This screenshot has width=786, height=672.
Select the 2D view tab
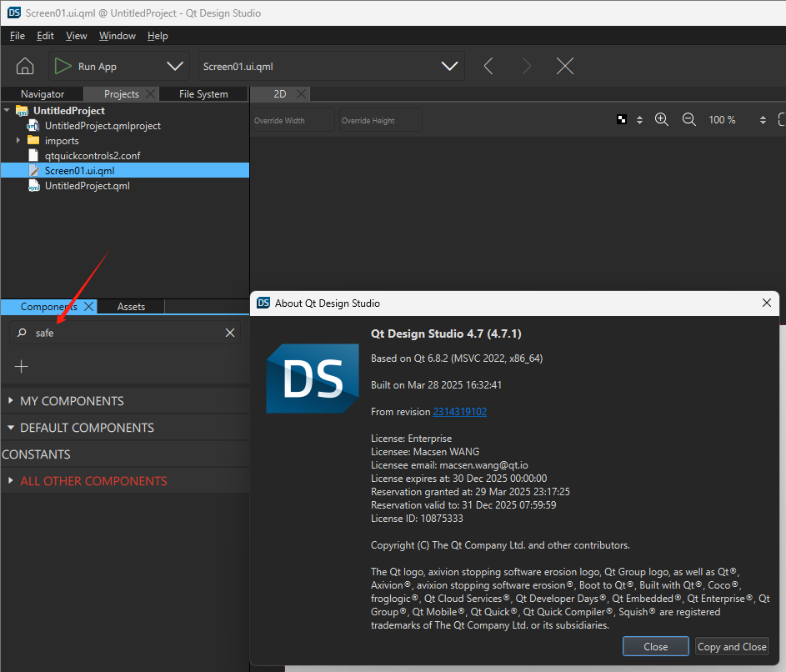[x=280, y=94]
